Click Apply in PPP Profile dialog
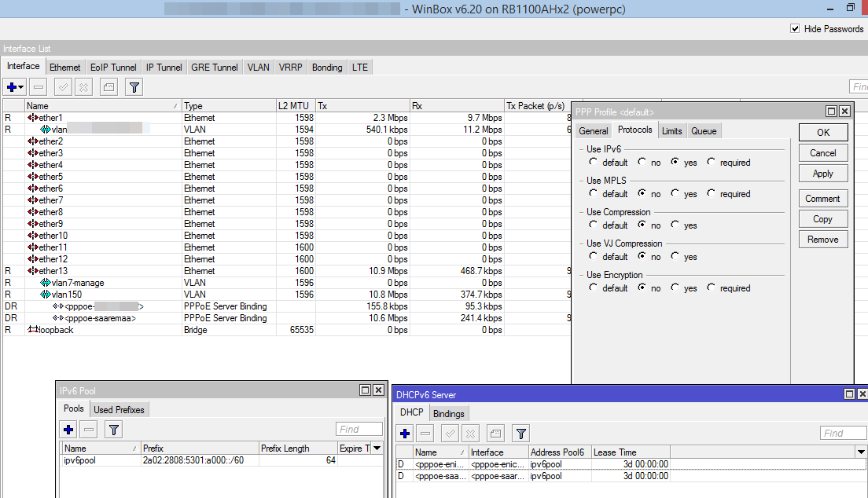The image size is (868, 498). 823,174
